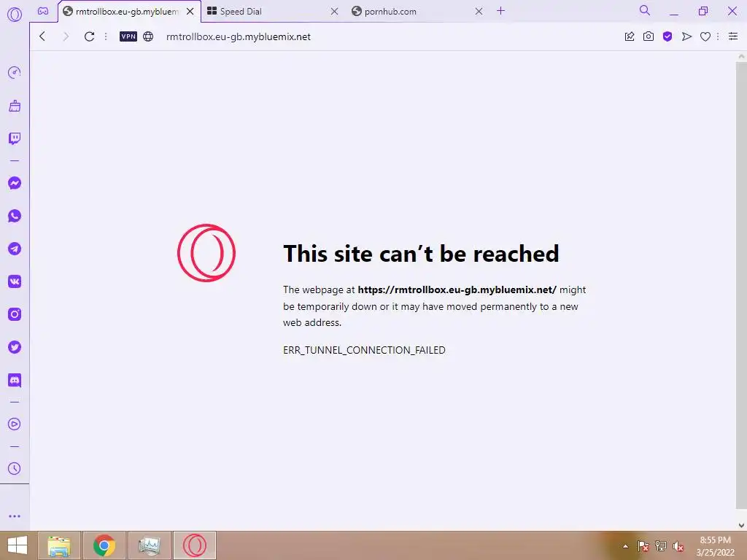
Task: Open Discord from the sidebar
Action: click(x=15, y=380)
